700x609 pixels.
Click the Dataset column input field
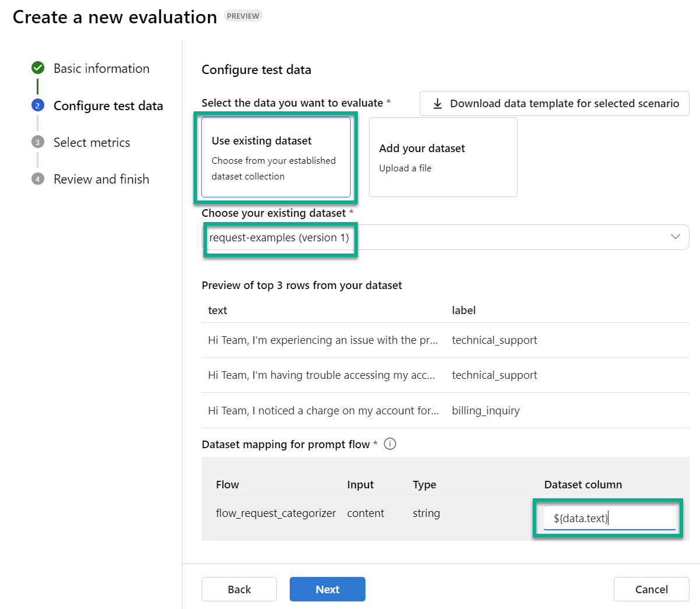point(609,518)
